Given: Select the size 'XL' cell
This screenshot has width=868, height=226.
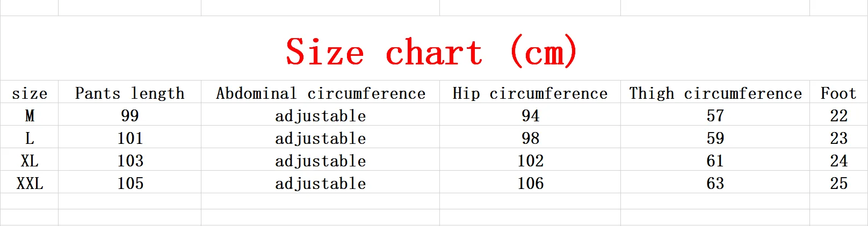Looking at the screenshot, I should (x=30, y=159).
